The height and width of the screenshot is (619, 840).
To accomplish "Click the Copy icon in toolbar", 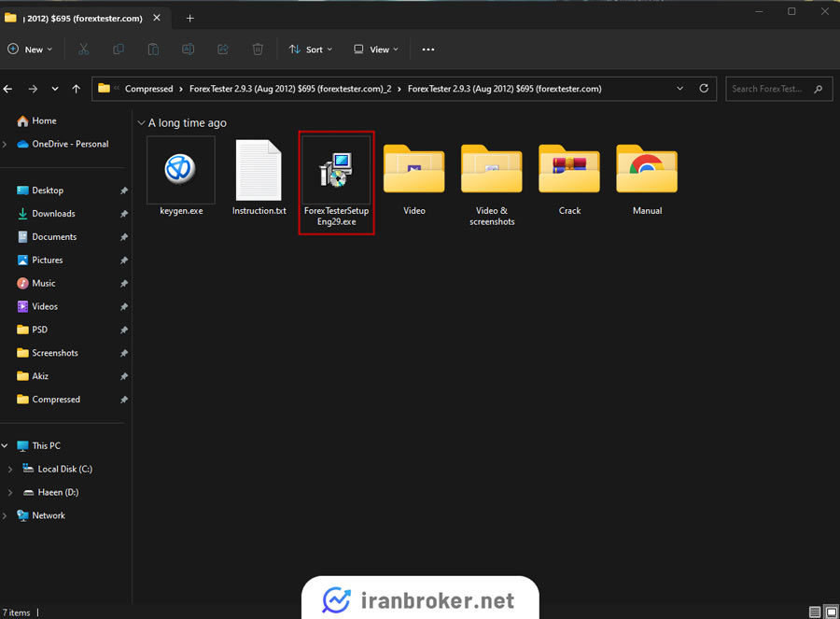I will [x=119, y=49].
